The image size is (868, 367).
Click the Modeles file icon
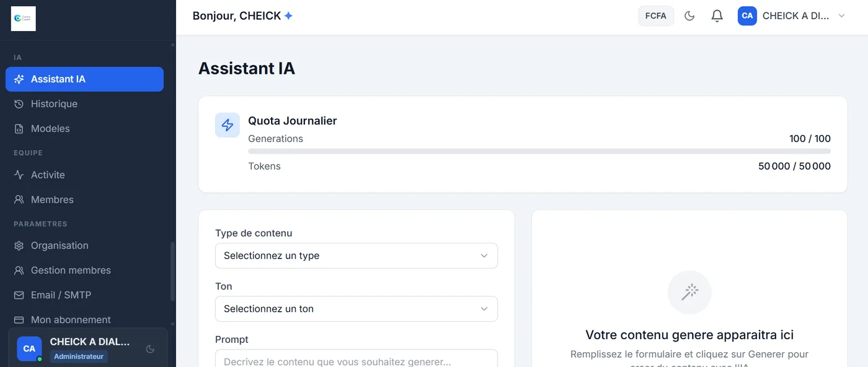(x=19, y=129)
